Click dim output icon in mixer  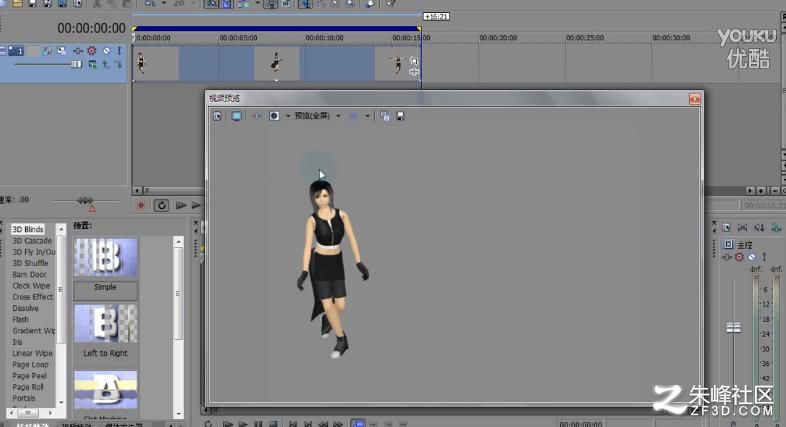(759, 228)
